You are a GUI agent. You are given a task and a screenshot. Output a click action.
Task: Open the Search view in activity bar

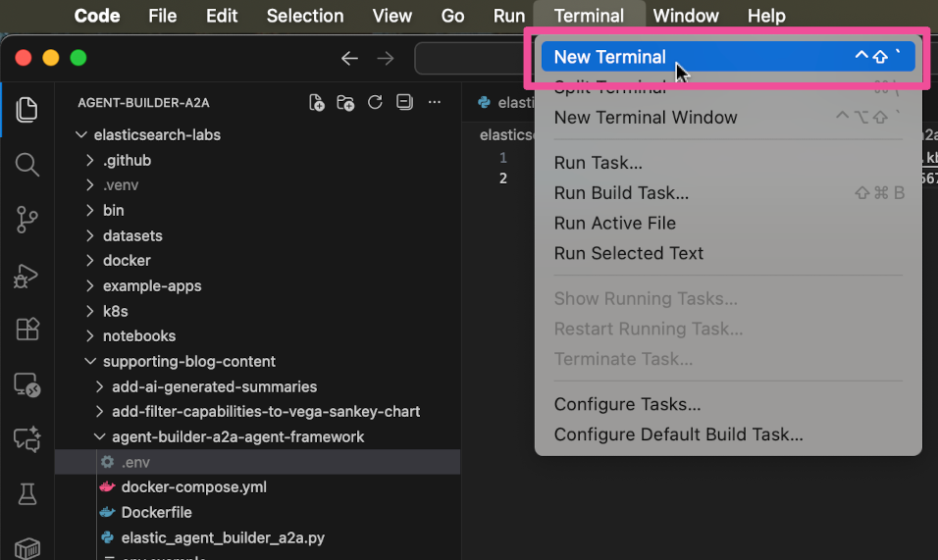[26, 165]
